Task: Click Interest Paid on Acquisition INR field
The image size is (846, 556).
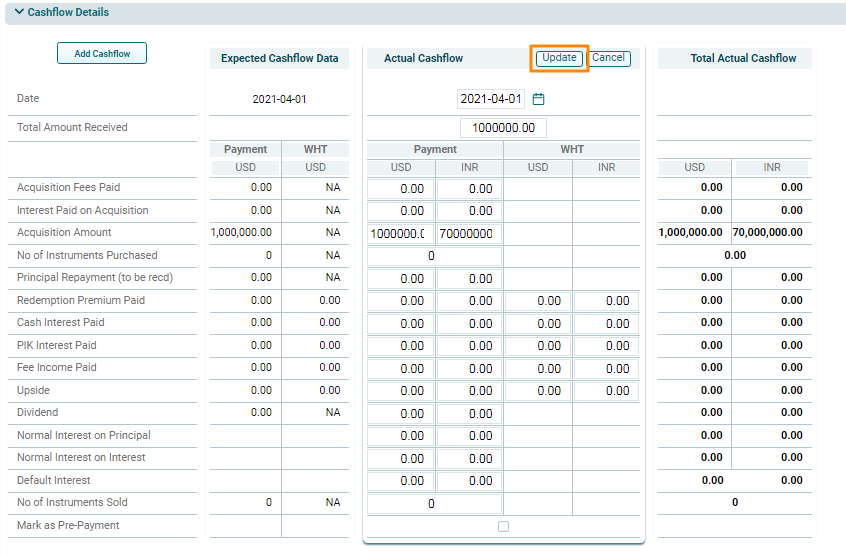Action: [x=468, y=211]
